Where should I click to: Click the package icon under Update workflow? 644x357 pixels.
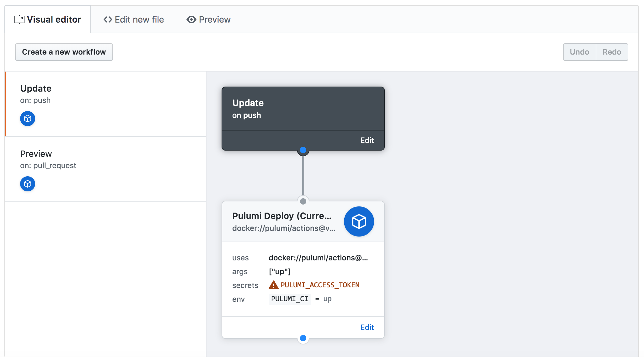tap(28, 119)
